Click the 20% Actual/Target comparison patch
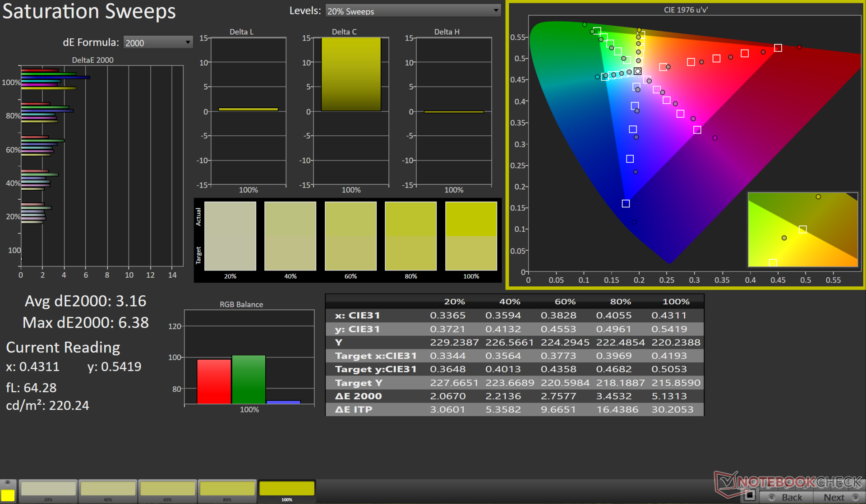The image size is (866, 504). (230, 236)
